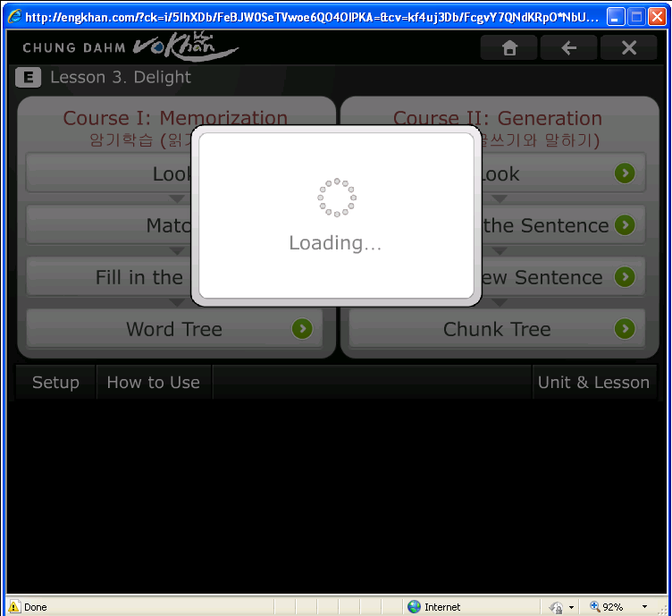The height and width of the screenshot is (616, 672).
Task: Click green arrow beside 'the Sentence'
Action: coord(625,225)
